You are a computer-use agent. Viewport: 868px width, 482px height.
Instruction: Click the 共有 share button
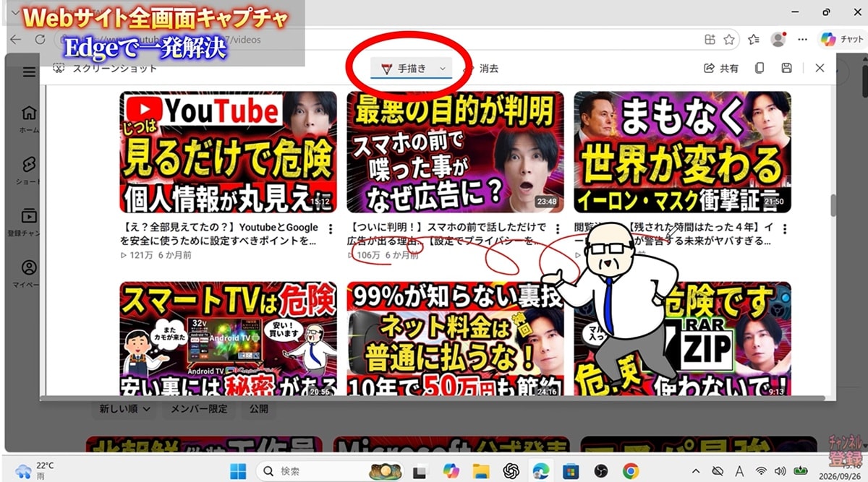coord(721,69)
